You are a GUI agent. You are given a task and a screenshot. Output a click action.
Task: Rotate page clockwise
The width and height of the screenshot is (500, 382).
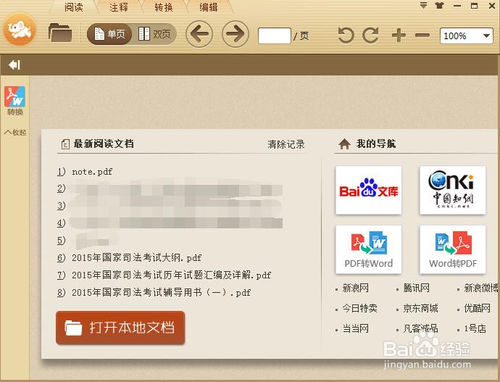tap(371, 35)
